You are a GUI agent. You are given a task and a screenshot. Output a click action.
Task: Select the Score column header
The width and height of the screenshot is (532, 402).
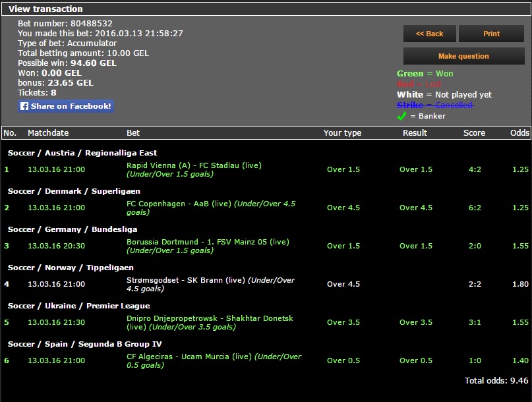(x=475, y=133)
